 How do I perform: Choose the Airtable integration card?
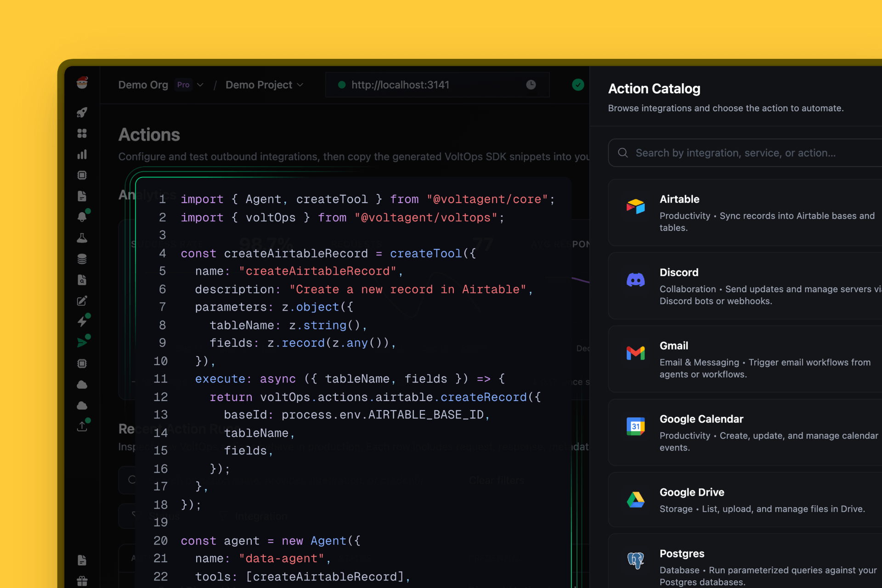pos(744,213)
